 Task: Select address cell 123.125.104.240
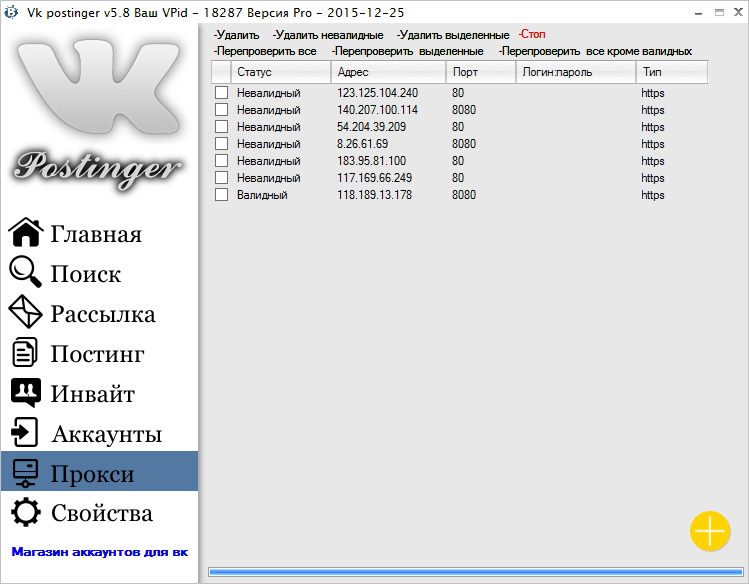pyautogui.click(x=377, y=93)
